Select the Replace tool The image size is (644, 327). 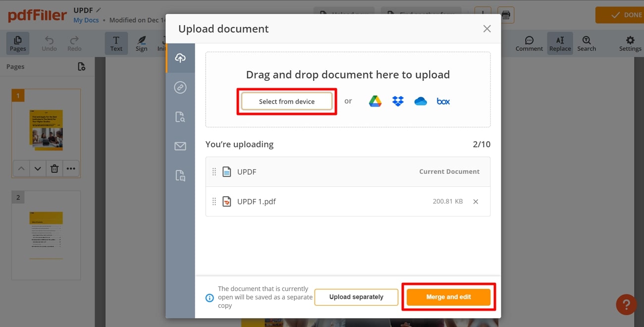pyautogui.click(x=560, y=43)
